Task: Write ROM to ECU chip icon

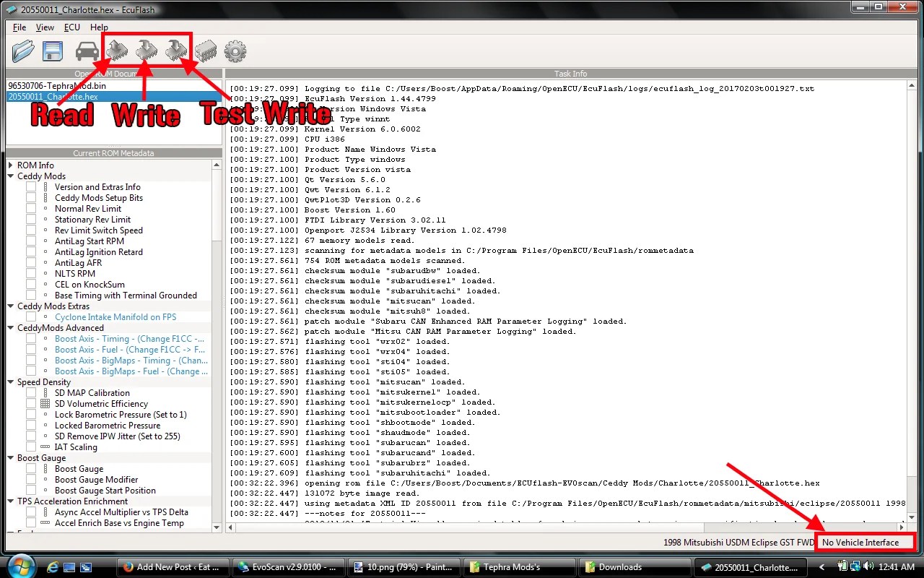Action: pyautogui.click(x=147, y=51)
